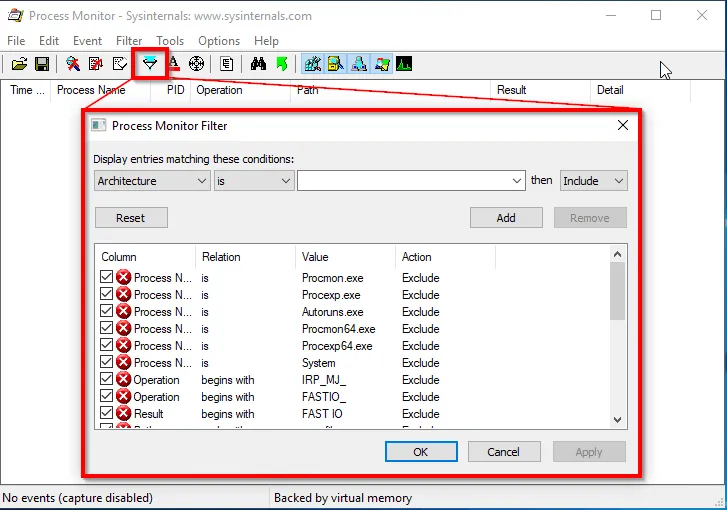
Task: Open the Tools menu
Action: click(170, 41)
